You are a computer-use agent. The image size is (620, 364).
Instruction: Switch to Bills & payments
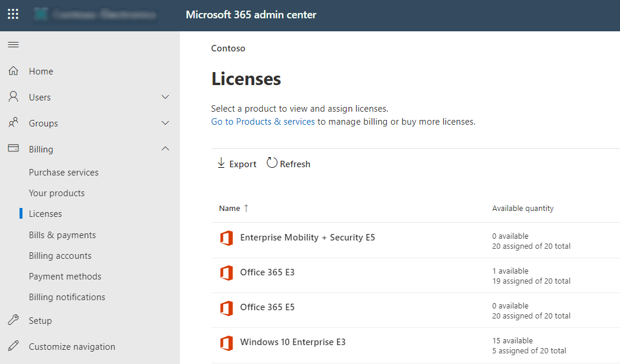click(62, 235)
